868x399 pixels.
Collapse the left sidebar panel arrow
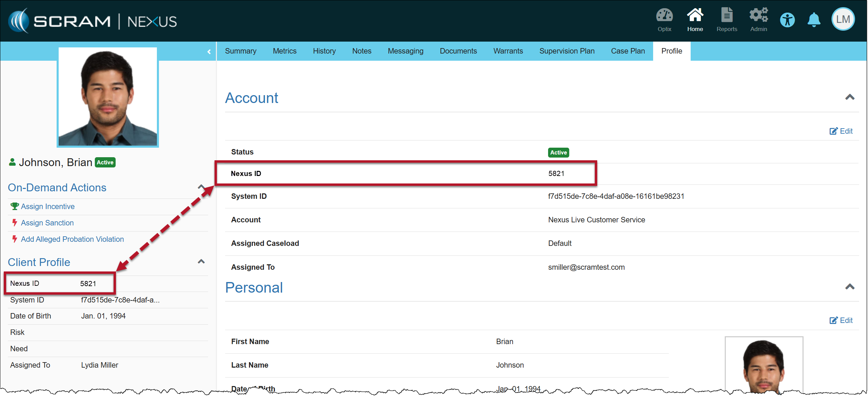coord(209,51)
